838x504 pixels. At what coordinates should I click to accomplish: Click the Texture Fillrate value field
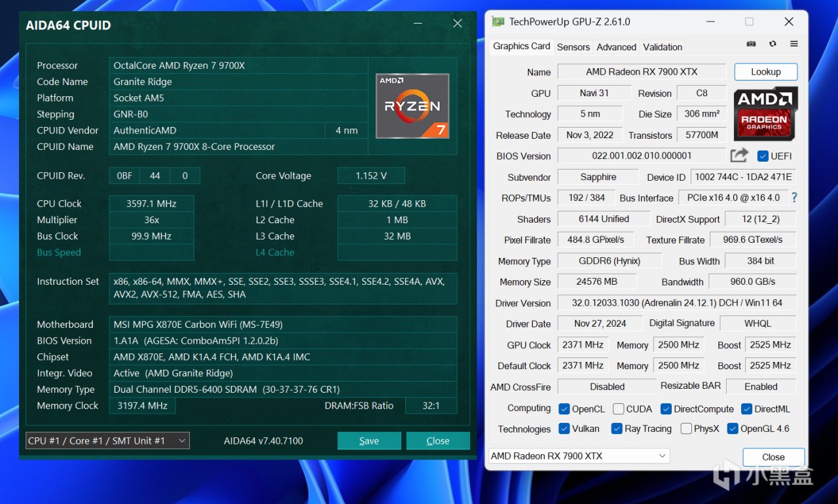[x=754, y=240]
